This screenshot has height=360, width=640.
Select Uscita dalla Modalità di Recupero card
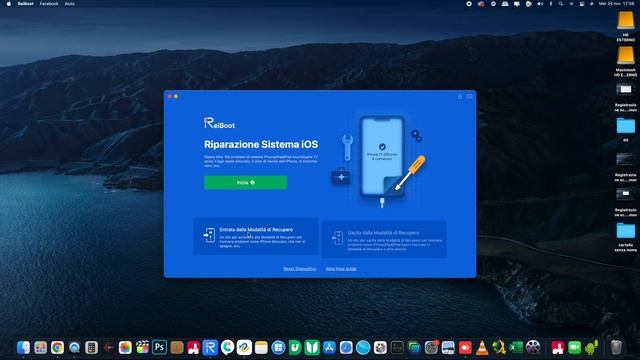coord(384,239)
